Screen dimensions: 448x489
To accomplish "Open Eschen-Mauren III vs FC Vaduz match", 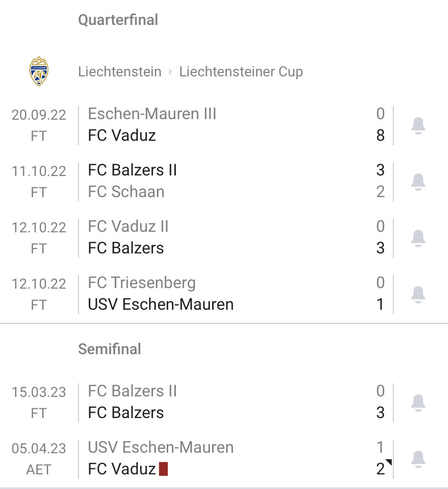I will click(224, 125).
